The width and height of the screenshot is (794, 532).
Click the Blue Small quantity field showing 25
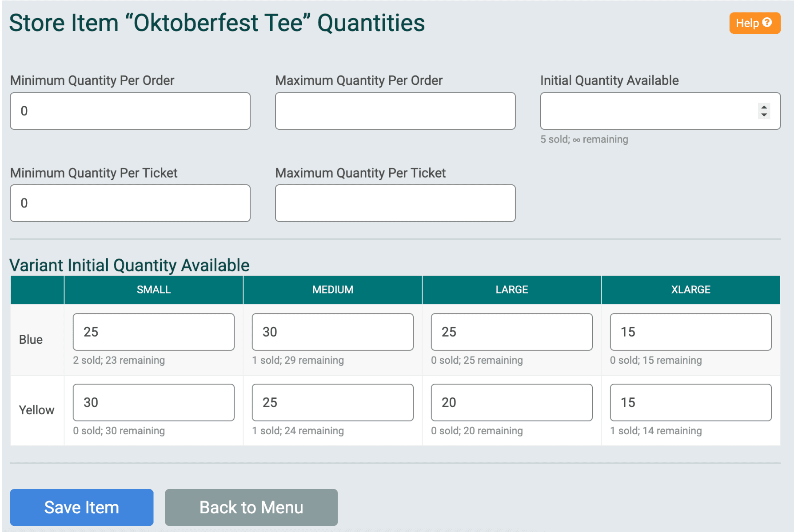(153, 332)
